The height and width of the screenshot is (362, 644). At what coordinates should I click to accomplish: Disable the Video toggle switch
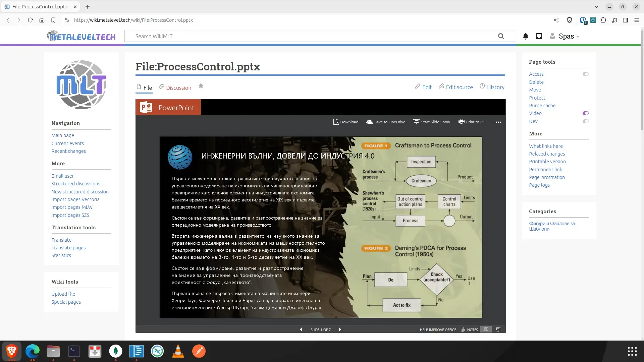(x=585, y=113)
